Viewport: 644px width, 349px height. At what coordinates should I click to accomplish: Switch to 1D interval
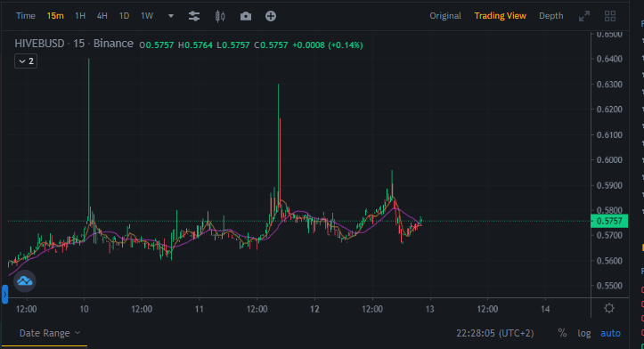pyautogui.click(x=124, y=16)
